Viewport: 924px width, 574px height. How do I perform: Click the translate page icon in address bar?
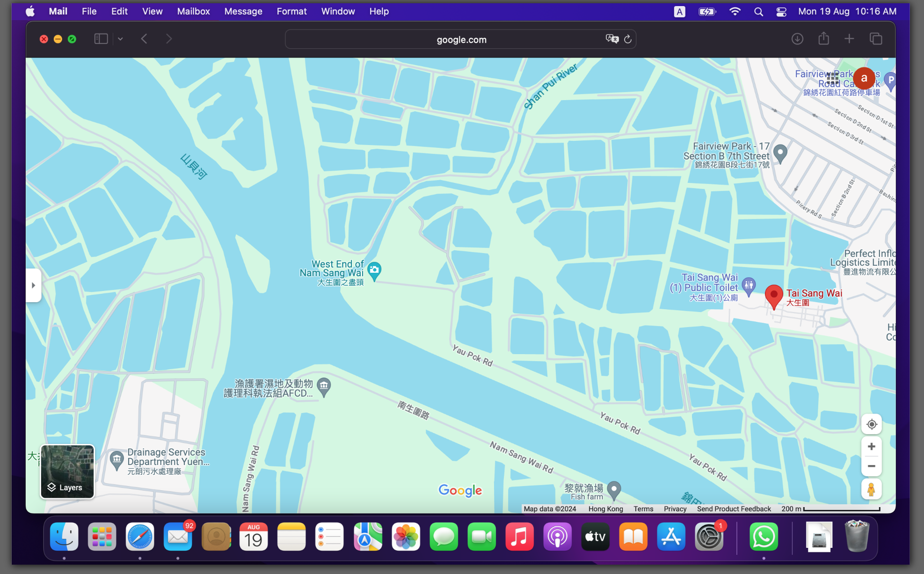(611, 39)
